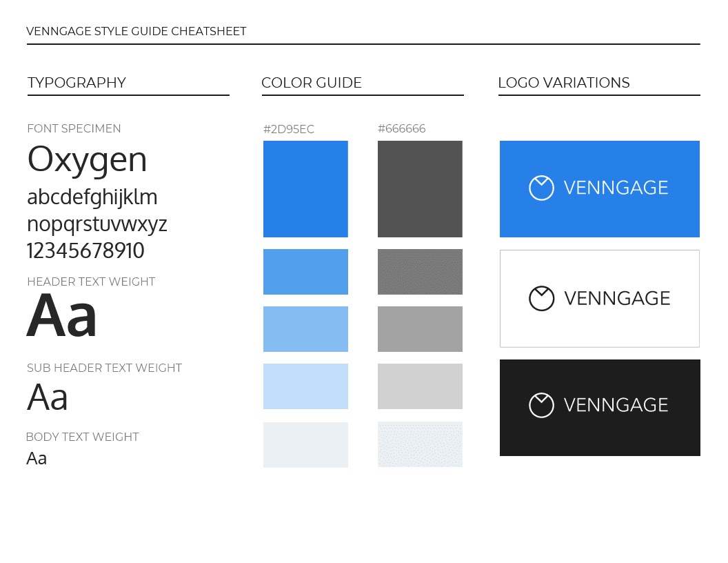Click the sub header weight Aa sample

coord(48,397)
